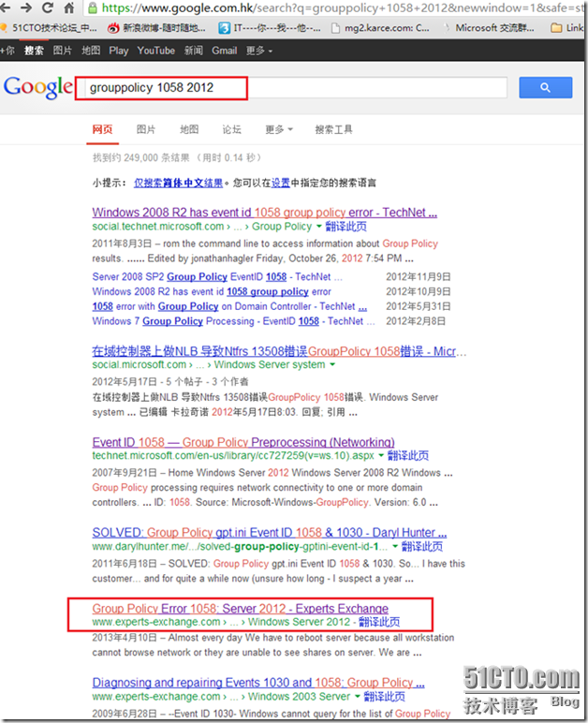Click the Google logo
This screenshot has width=588, height=723.
(38, 87)
